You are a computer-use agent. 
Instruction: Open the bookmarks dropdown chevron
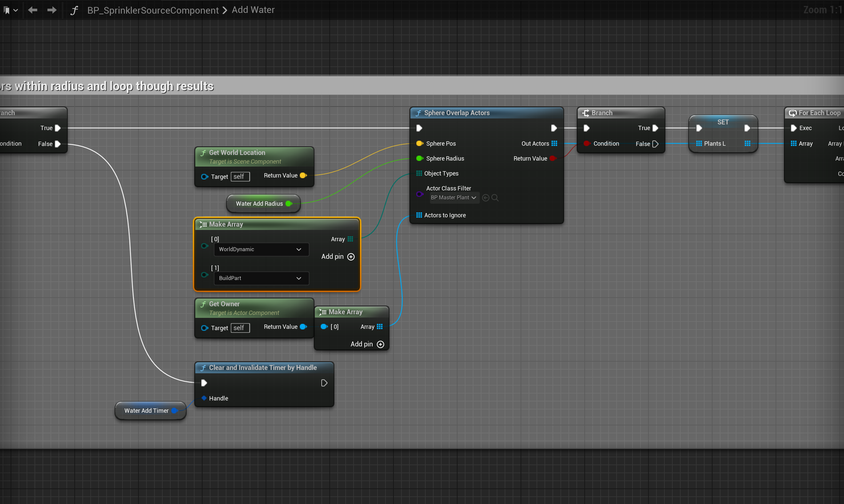click(16, 10)
